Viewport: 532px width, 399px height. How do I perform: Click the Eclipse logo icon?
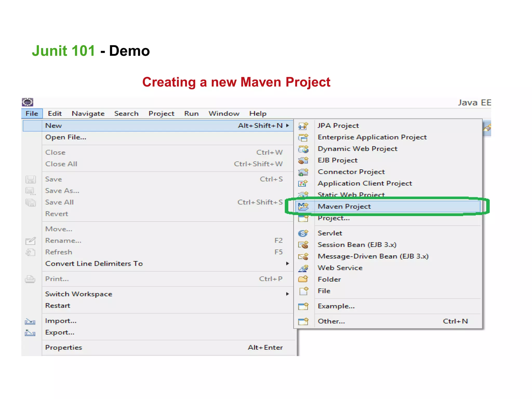click(28, 102)
